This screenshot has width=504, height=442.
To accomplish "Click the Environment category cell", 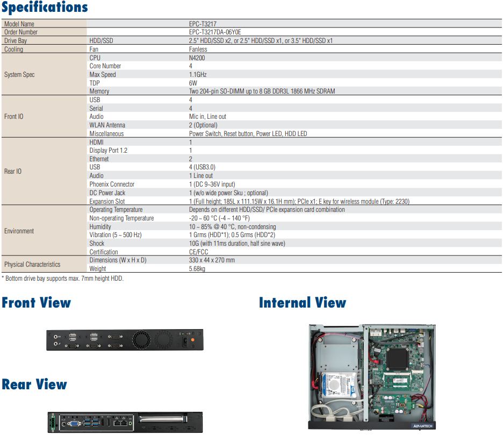I will 19,231.
